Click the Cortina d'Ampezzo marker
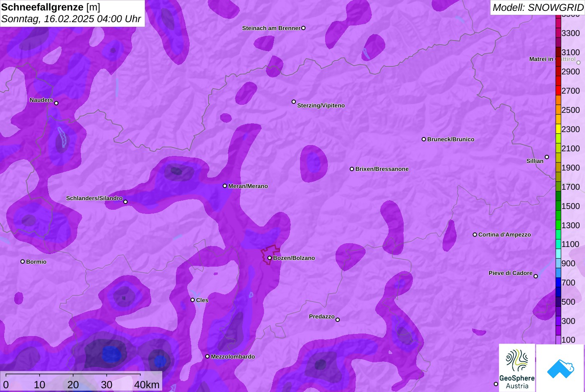Viewport: 585px width, 392px height. (x=475, y=234)
